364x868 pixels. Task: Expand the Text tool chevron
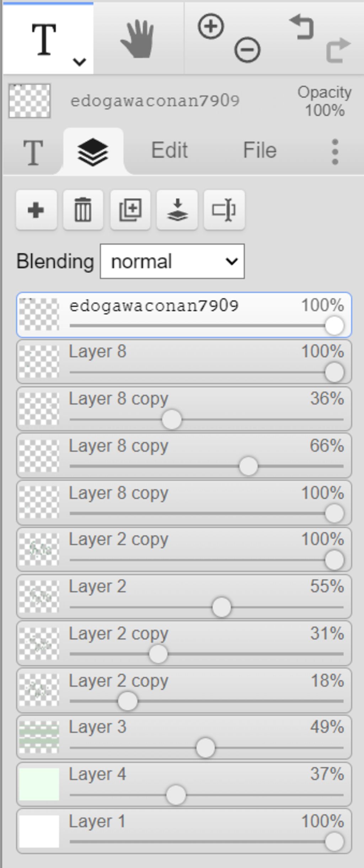79,62
